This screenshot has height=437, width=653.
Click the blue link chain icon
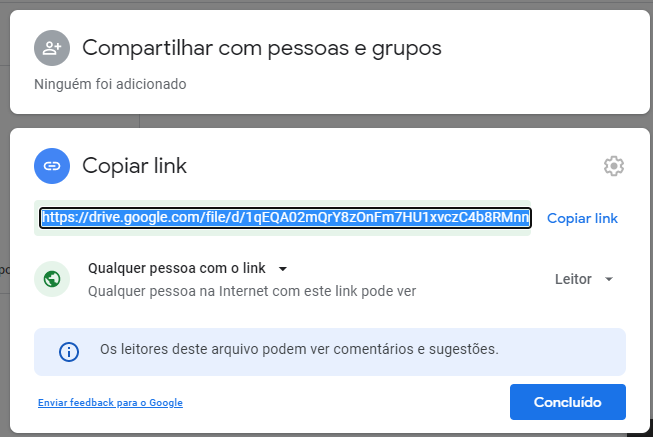click(52, 166)
